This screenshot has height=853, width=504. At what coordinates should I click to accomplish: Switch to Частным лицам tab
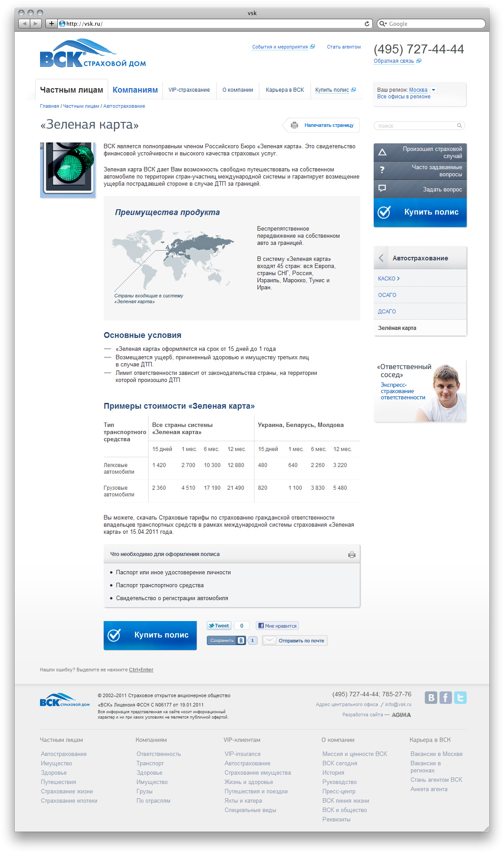point(72,90)
